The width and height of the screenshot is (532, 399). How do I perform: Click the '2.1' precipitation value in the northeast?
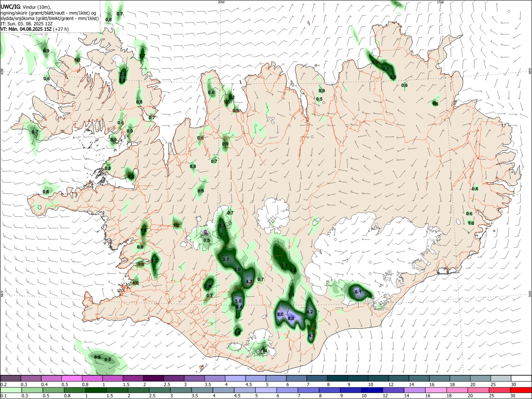(x=385, y=69)
